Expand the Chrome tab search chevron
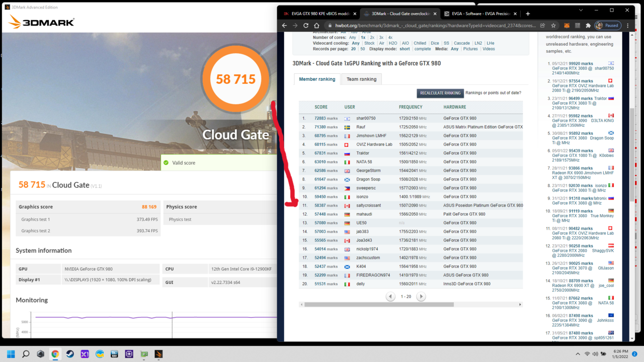The height and width of the screenshot is (362, 644). click(x=581, y=10)
